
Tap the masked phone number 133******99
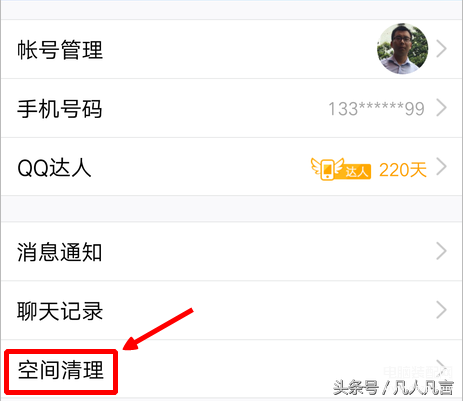coord(376,108)
